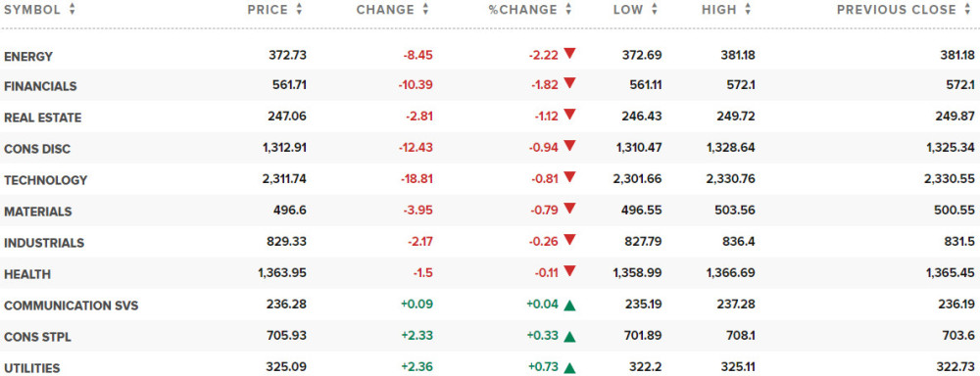
Task: Select the MATERIALS symbol
Action: tap(37, 211)
